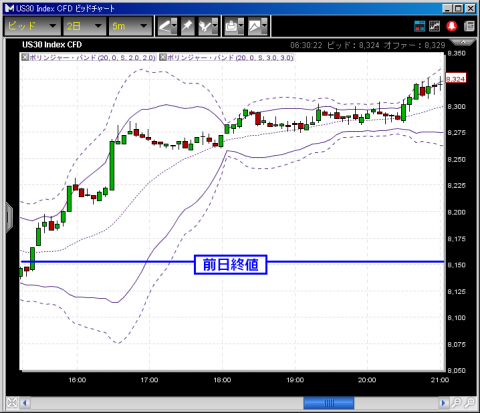Screen dimensions: 480x413
Task: Click the ボリンジャー・バンド (20, 0, S, 2.0, 2.0) label
Action: 92,58
